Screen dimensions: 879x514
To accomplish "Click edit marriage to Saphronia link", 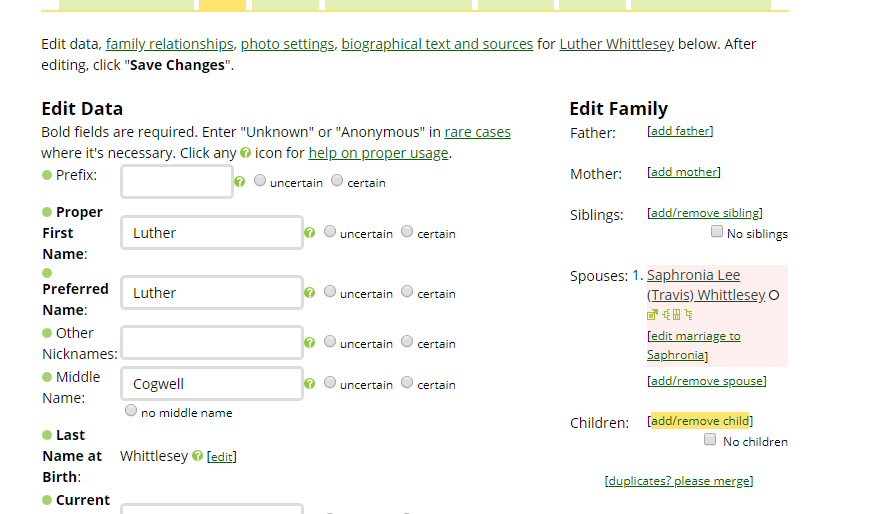I will pos(694,345).
